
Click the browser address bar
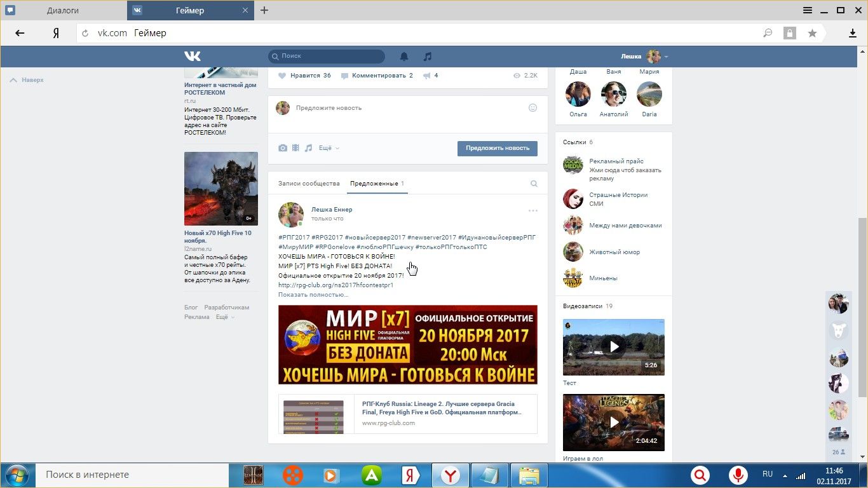point(419,33)
